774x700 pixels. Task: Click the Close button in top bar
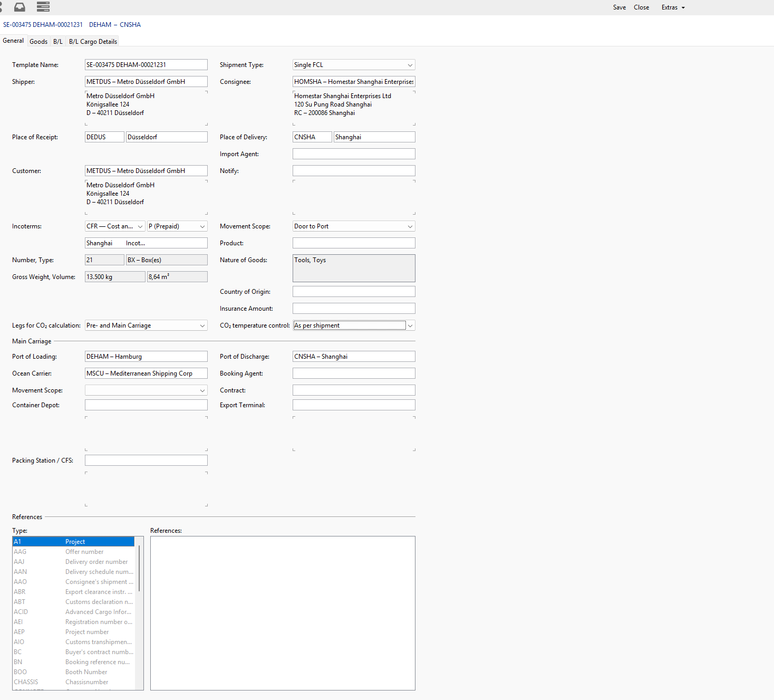click(x=641, y=7)
